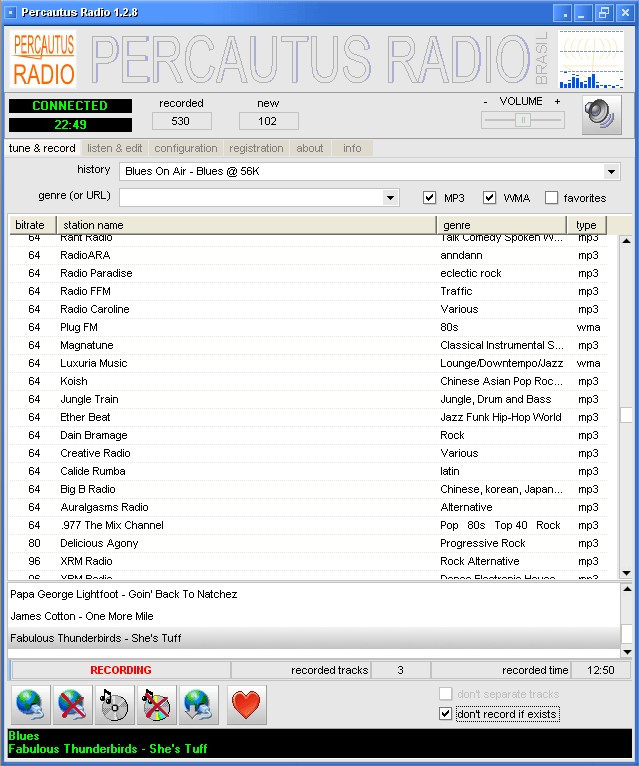The width and height of the screenshot is (639, 766).
Task: Select the Calide Rumba station row
Action: [309, 471]
